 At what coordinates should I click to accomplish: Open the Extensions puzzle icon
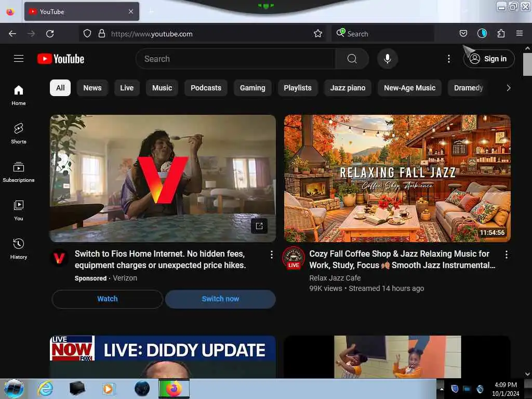coord(501,33)
